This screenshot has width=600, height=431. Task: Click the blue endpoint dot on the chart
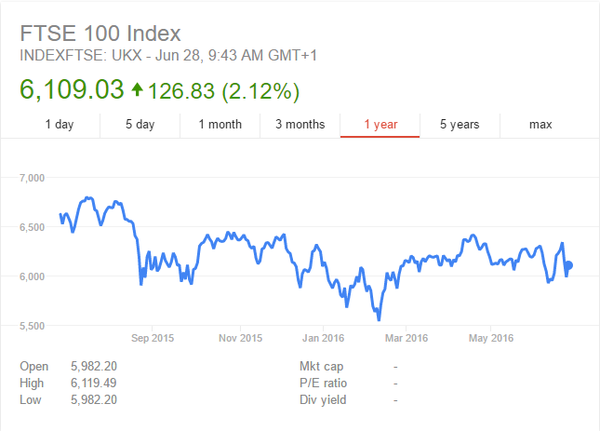[x=569, y=265]
